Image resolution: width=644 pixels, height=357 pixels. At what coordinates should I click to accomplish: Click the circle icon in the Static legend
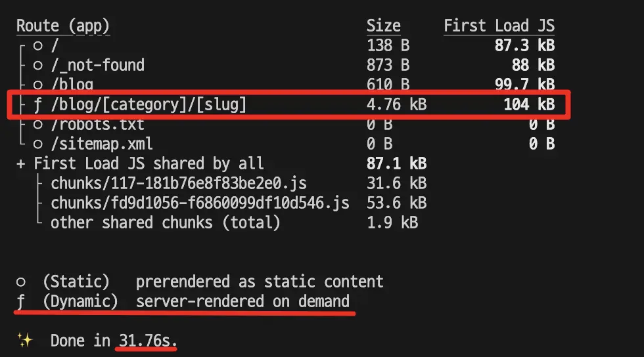21,282
